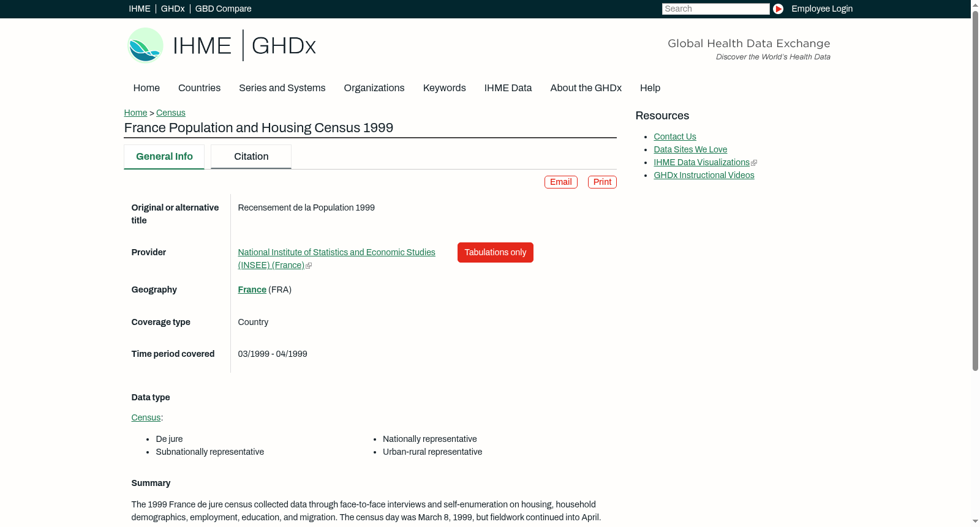Click the date range 03/1999 - 04/1999
The image size is (980, 527).
click(x=273, y=354)
